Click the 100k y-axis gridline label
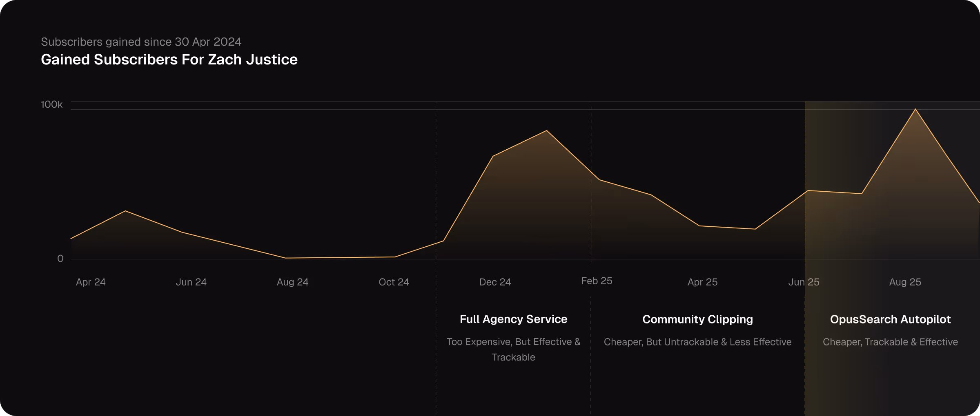 52,104
